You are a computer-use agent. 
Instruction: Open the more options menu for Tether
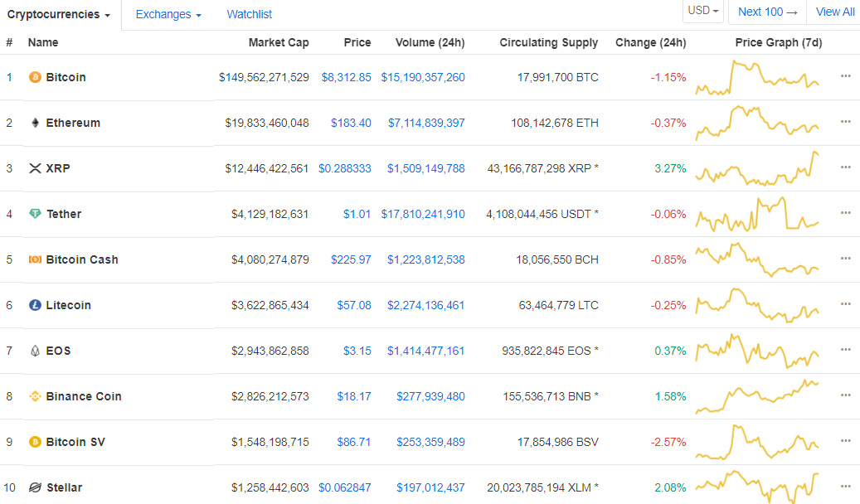[x=845, y=213]
